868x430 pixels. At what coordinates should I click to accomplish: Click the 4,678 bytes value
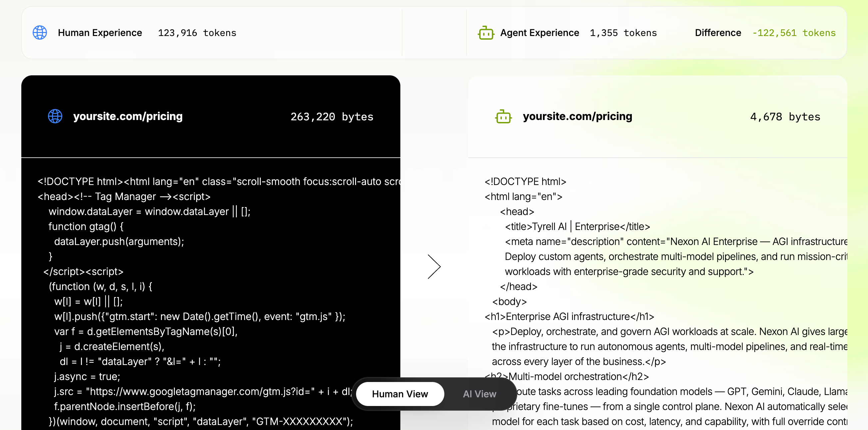785,117
